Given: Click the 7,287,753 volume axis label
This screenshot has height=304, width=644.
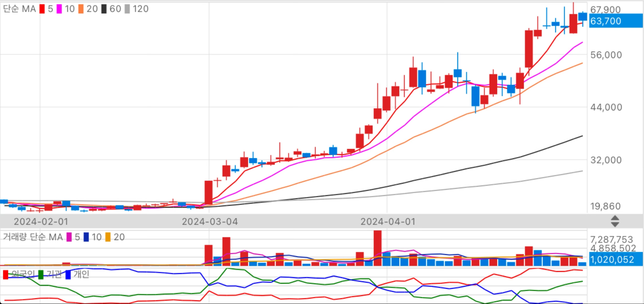Looking at the screenshot, I should point(611,239).
